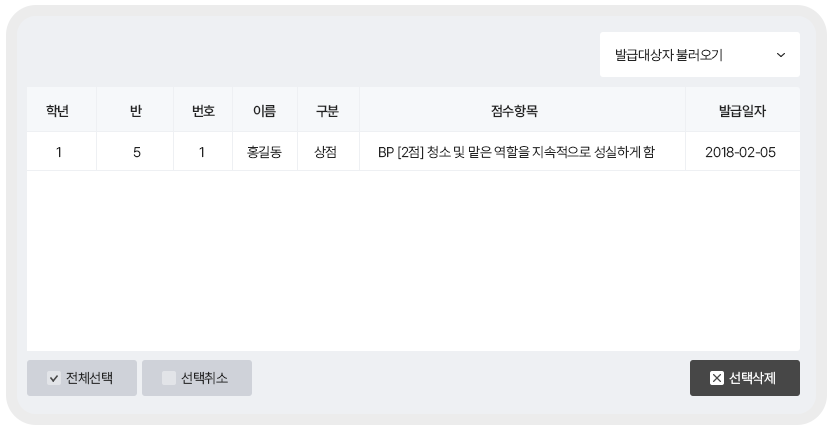This screenshot has width=835, height=430.
Task: Open the 발급대상자 불러오기 dropdown
Action: pyautogui.click(x=700, y=55)
